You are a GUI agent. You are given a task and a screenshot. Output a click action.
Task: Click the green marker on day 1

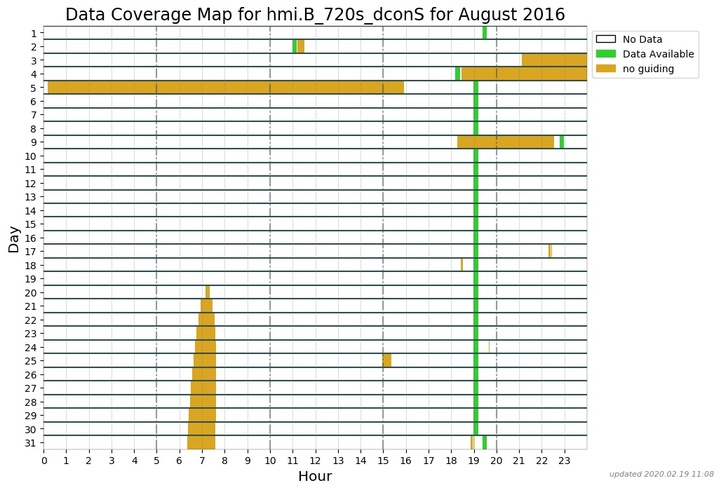484,33
